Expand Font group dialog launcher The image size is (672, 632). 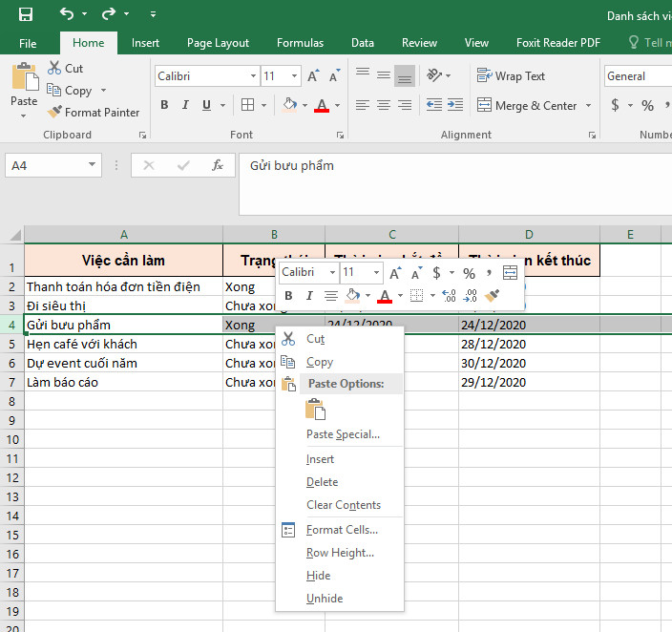[340, 135]
